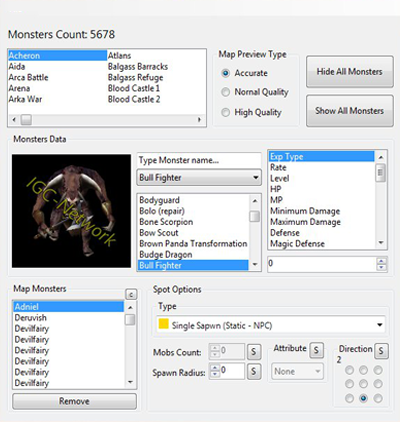Select the Normal Quality radio button

226,92
